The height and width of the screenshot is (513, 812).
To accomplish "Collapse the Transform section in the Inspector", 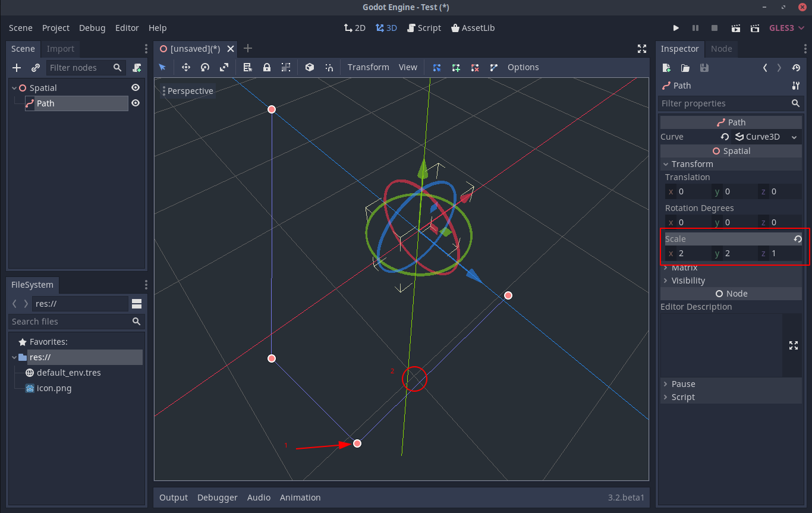I will [666, 164].
